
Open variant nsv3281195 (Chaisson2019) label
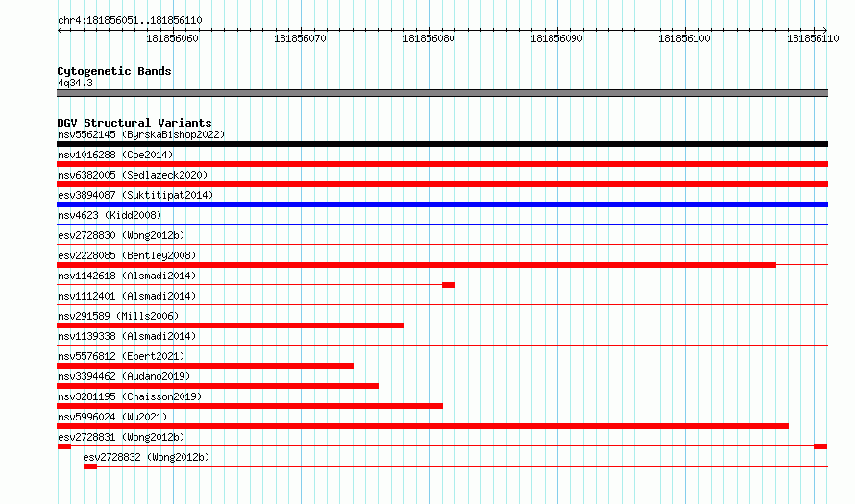pos(130,396)
